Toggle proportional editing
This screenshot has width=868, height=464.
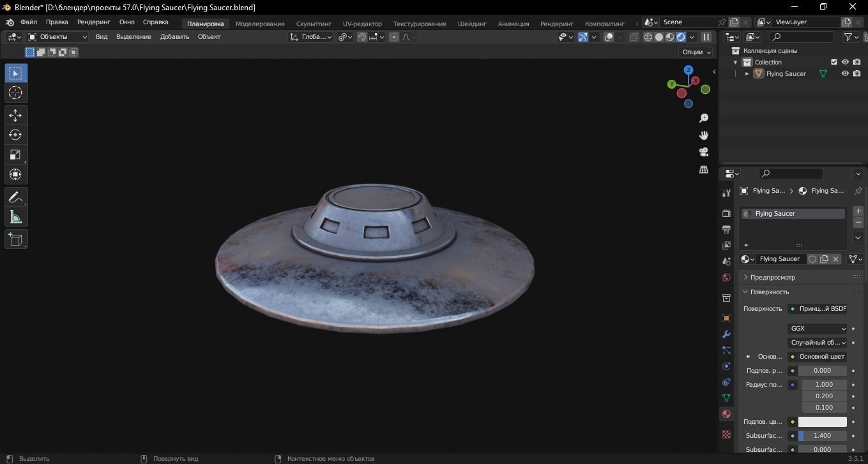click(x=394, y=37)
